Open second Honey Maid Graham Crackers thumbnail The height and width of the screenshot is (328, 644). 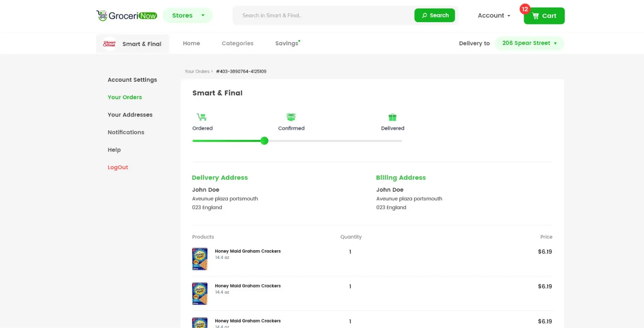[x=200, y=294]
